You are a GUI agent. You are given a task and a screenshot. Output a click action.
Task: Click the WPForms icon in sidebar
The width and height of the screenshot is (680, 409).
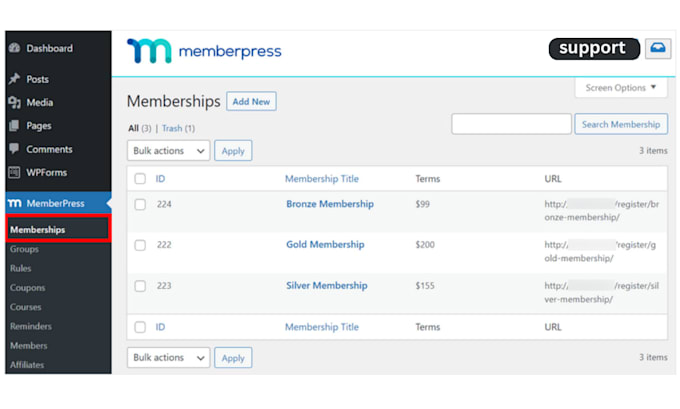[x=14, y=172]
